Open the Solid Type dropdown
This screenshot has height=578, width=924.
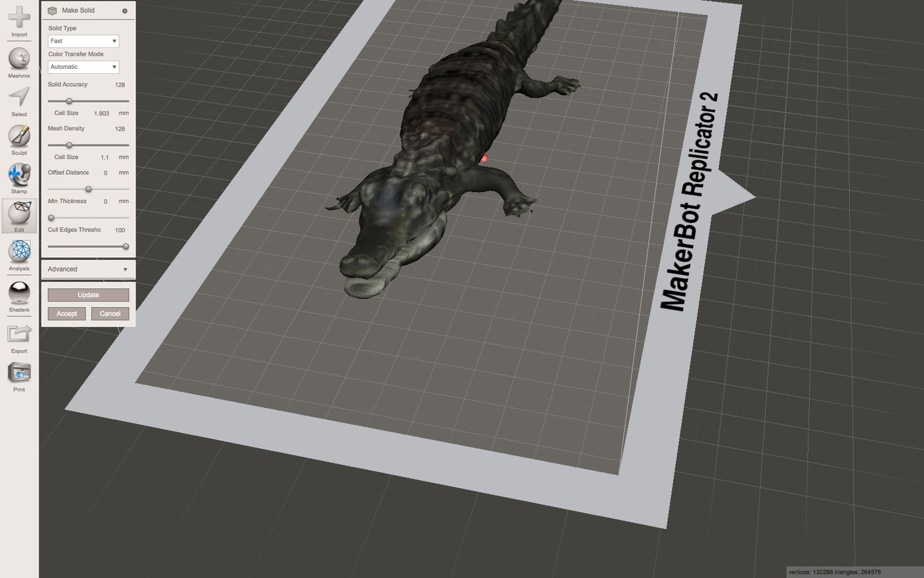(83, 41)
